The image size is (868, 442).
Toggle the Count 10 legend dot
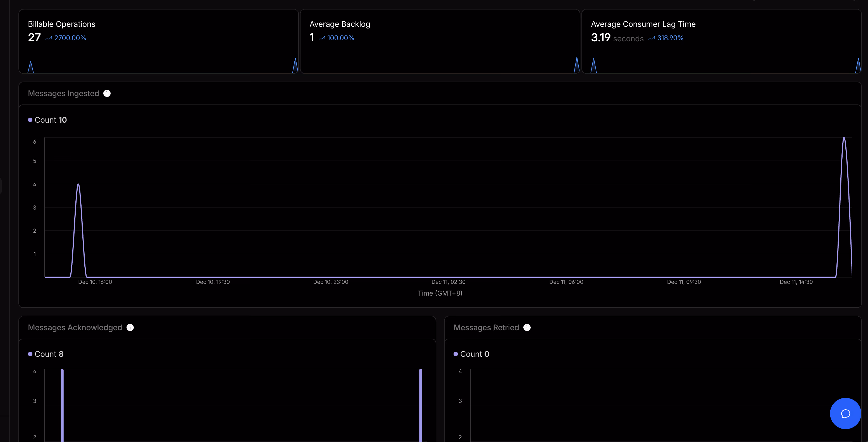[x=30, y=120]
